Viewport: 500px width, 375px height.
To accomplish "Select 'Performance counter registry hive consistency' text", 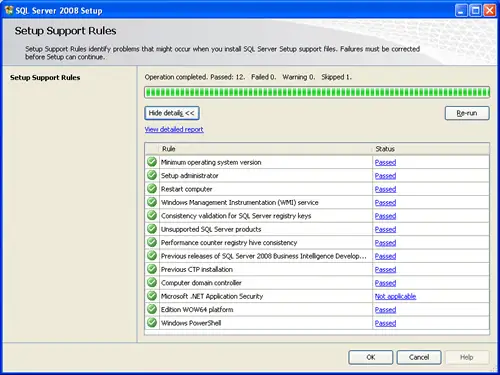I will [x=229, y=243].
